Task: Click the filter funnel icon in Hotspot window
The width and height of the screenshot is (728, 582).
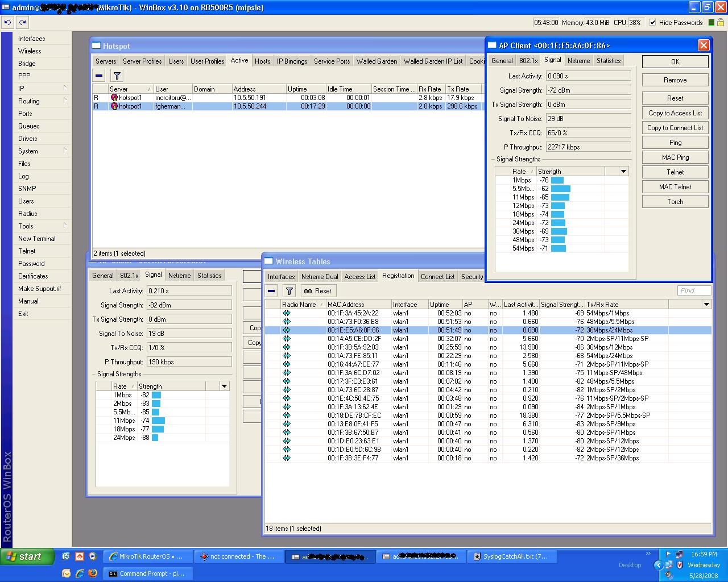Action: (x=117, y=76)
